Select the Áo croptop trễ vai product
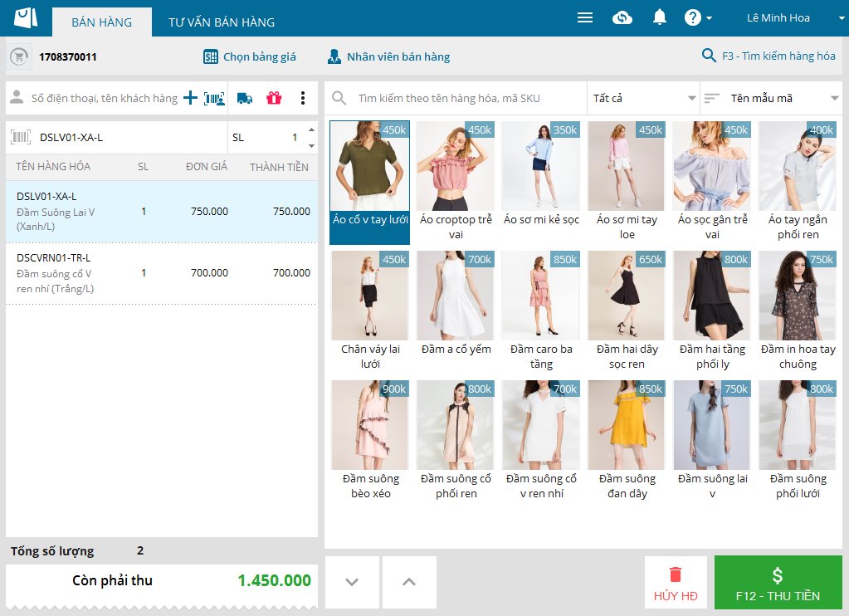849x616 pixels. 456,182
